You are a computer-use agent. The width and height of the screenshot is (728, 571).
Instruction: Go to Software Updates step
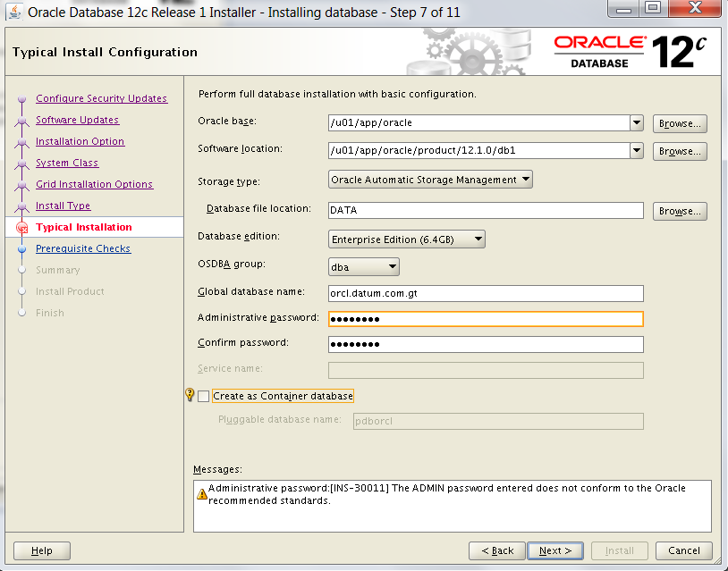[77, 120]
